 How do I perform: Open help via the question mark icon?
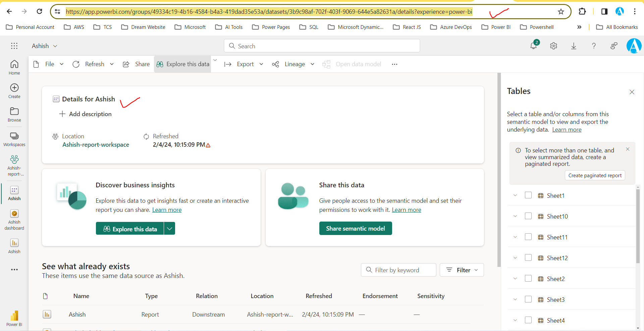(594, 46)
